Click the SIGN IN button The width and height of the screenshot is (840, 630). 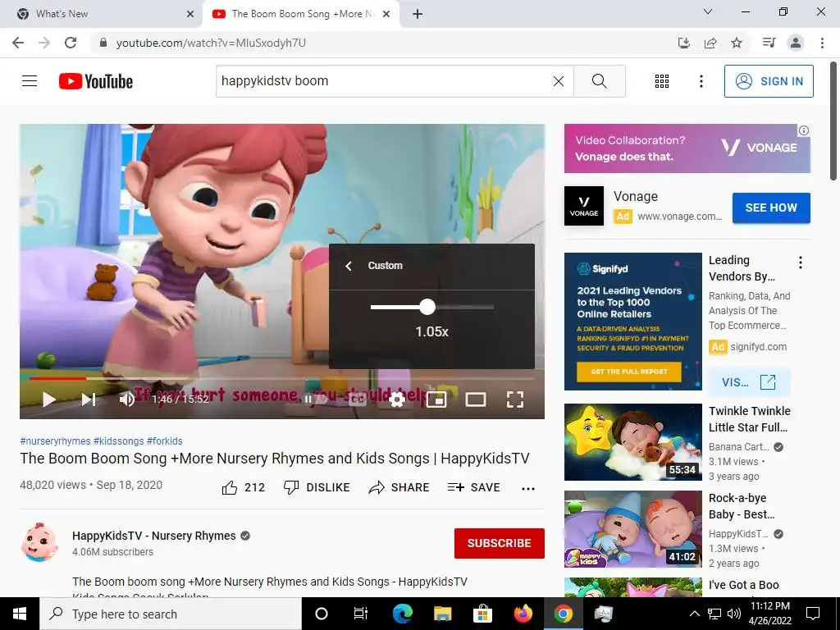[769, 81]
